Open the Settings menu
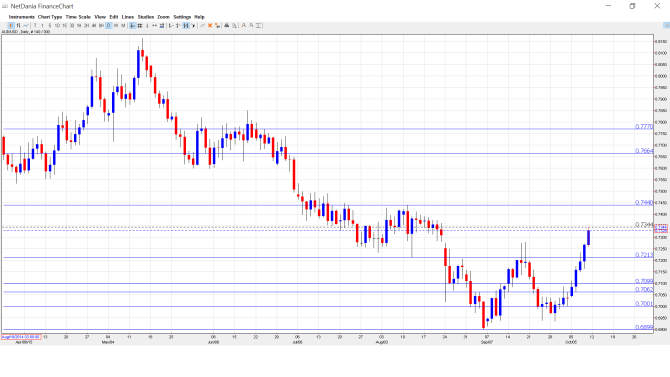Image resolution: width=670 pixels, height=377 pixels. (182, 17)
